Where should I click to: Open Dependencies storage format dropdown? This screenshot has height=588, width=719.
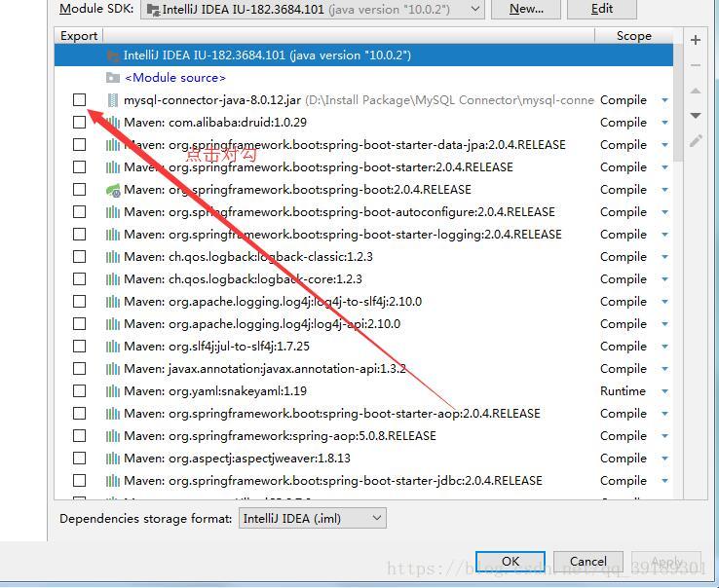pyautogui.click(x=313, y=518)
